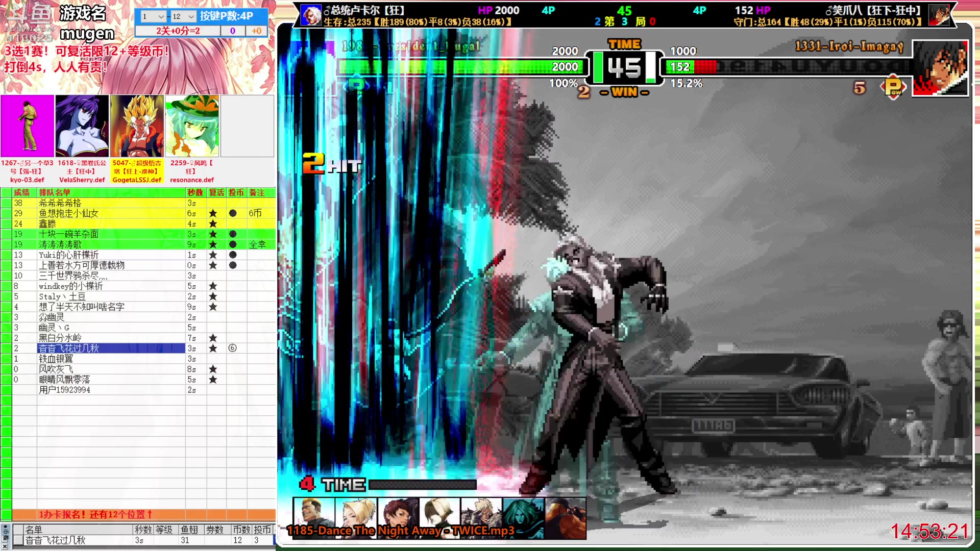Click the 币数 column header in bottom table
This screenshot has width=980, height=551.
point(241,530)
